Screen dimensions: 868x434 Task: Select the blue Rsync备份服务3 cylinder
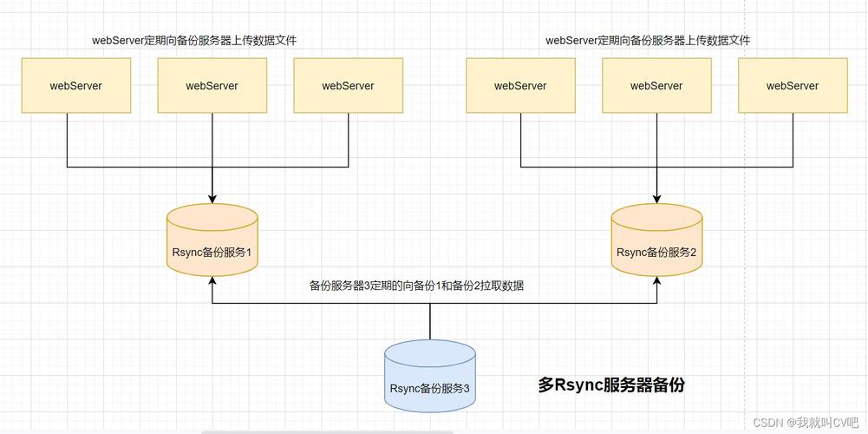coord(430,376)
